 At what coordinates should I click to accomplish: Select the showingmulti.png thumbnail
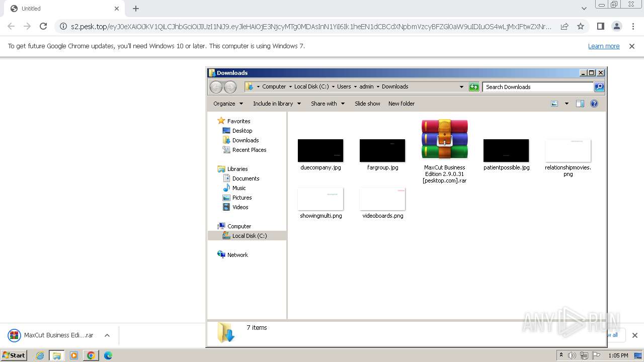[320, 199]
